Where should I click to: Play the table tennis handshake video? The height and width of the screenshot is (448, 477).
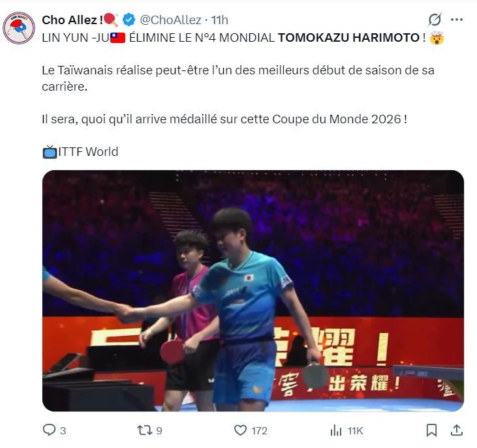[x=253, y=291]
